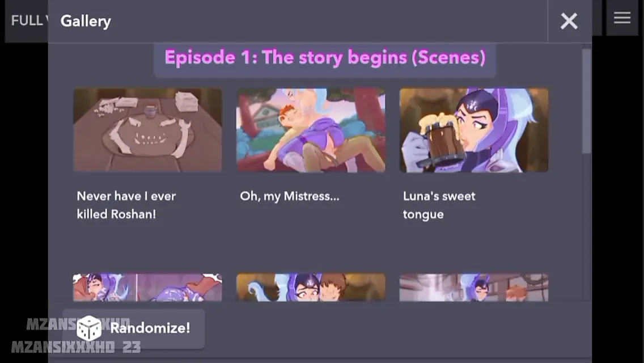The image size is (644, 363).
Task: Click the scrollbar track below the thumb
Action: (587, 227)
